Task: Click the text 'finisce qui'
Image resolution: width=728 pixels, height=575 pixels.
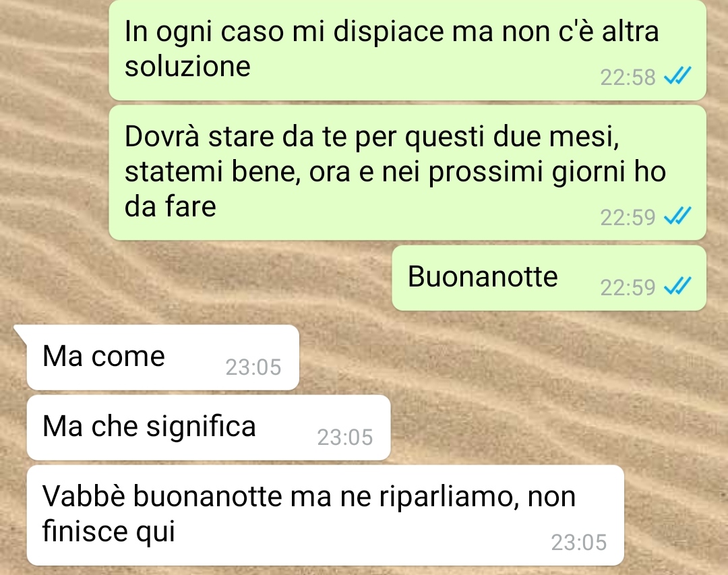Action: (x=109, y=531)
